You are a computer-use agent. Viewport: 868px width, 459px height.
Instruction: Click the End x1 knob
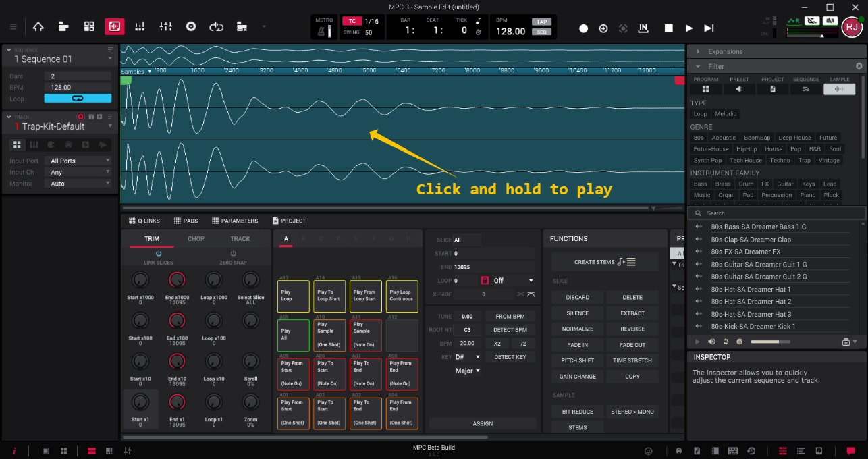click(x=177, y=402)
